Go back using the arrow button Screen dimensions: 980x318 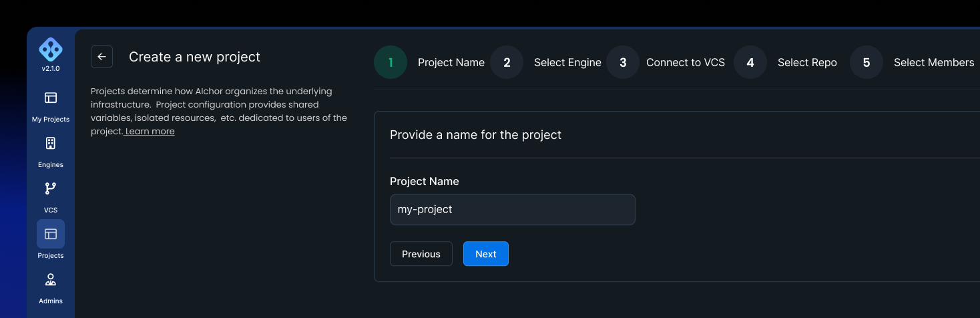[101, 57]
